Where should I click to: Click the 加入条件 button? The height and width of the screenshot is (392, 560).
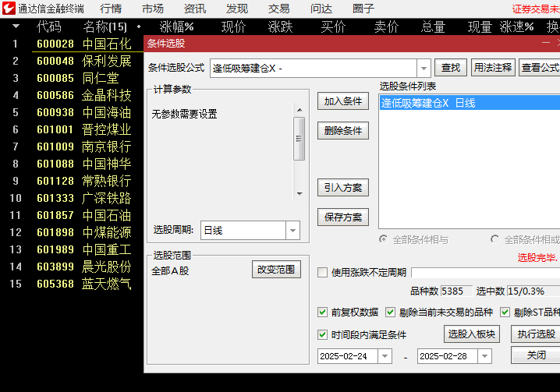pyautogui.click(x=343, y=101)
